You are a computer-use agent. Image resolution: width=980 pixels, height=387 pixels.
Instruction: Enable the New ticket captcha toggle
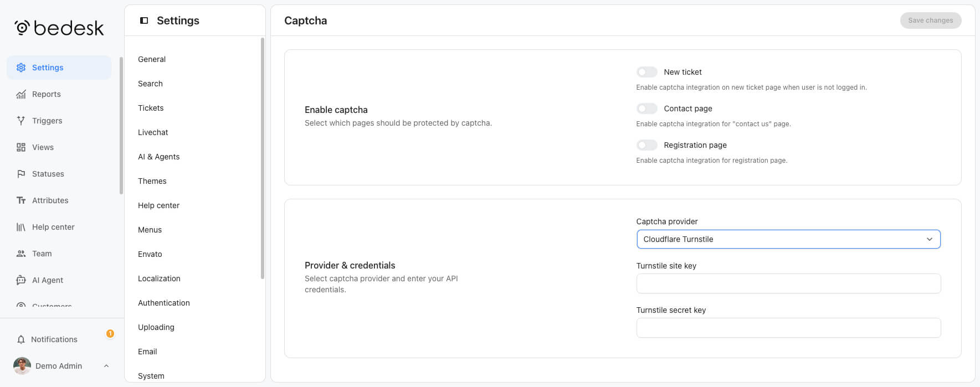pyautogui.click(x=647, y=72)
